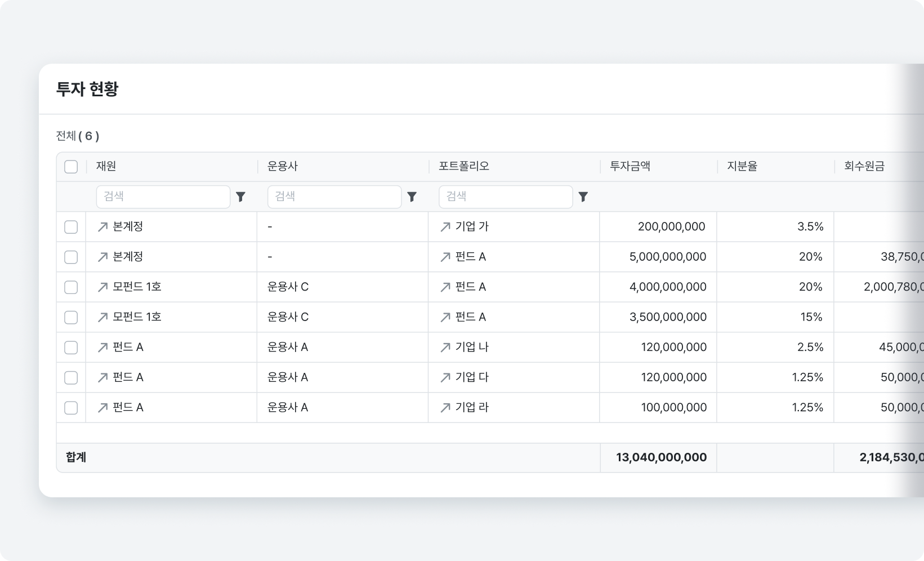Click arrow icon next to 기업 라

pos(445,407)
